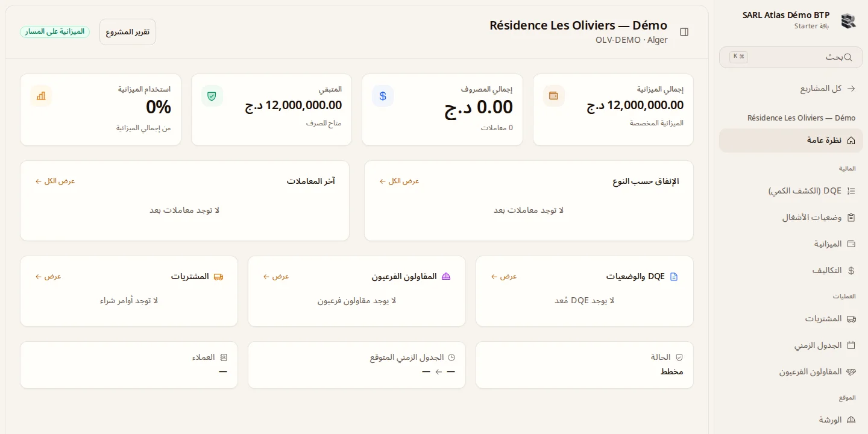Click the Résidence Les Oliviers — Démo page title
Image resolution: width=868 pixels, height=434 pixels.
pyautogui.click(x=578, y=25)
